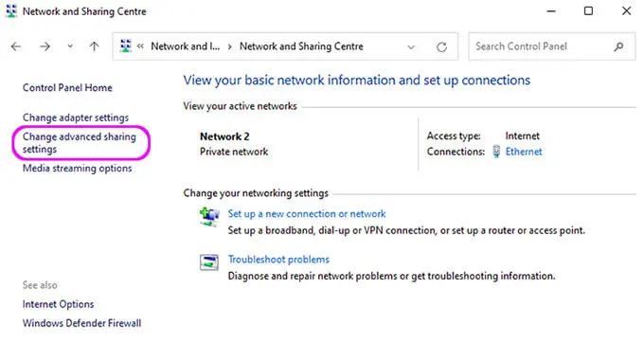Expand the double-chevron breadcrumb overflow
This screenshot has height=344, width=644.
tap(140, 46)
